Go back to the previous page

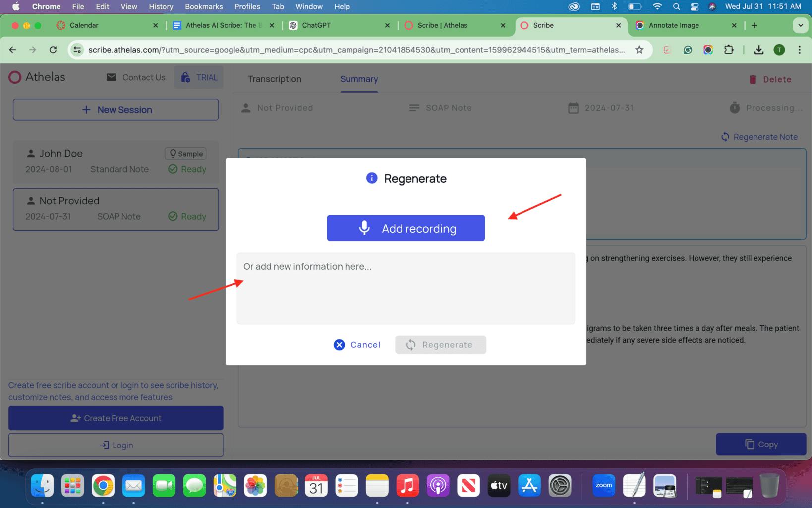13,50
